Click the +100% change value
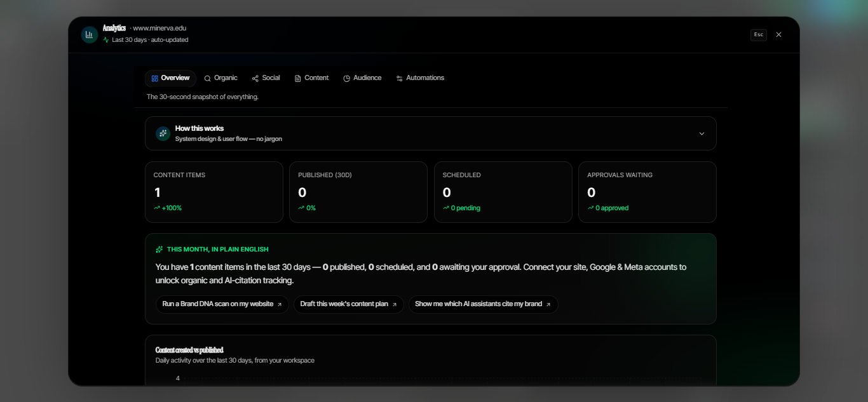Viewport: 868px width, 402px height. click(172, 208)
